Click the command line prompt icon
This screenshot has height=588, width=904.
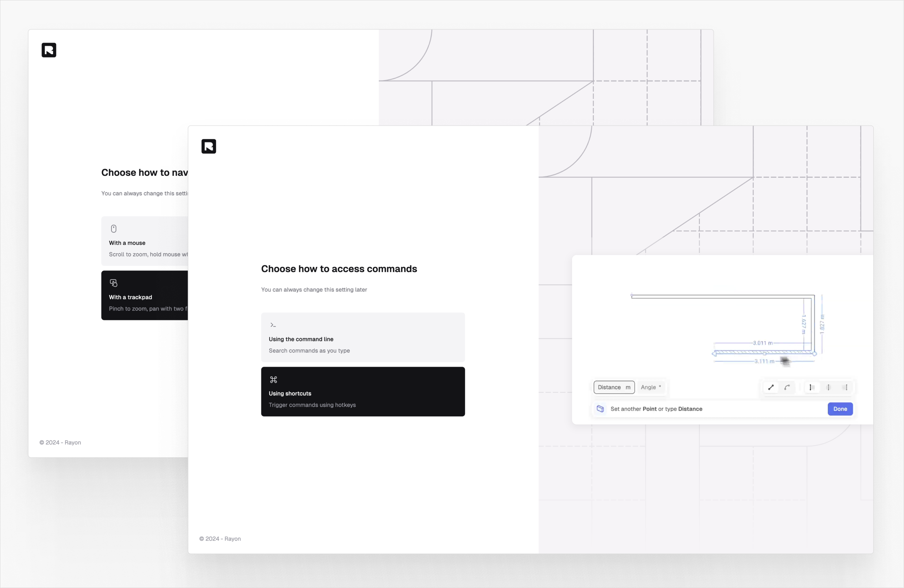pos(273,325)
